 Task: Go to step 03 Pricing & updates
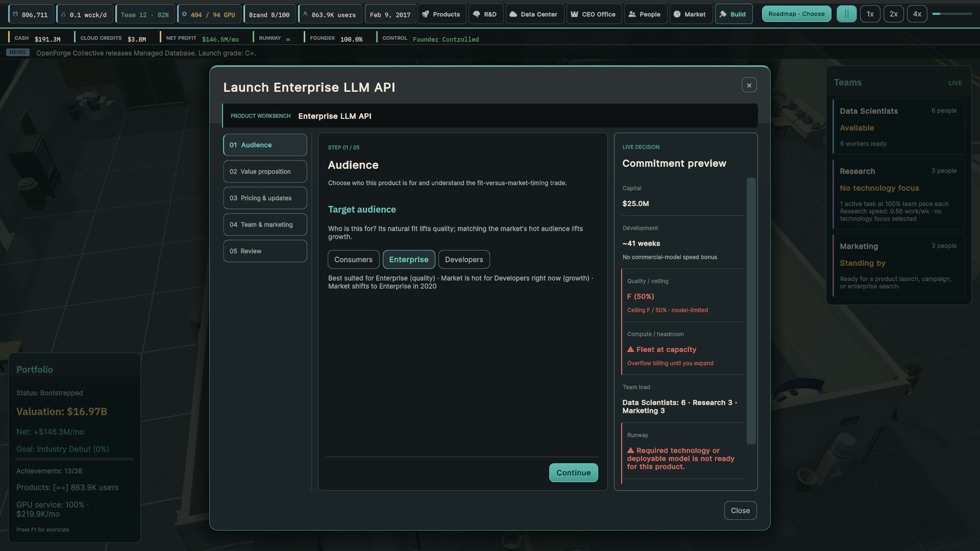[265, 198]
